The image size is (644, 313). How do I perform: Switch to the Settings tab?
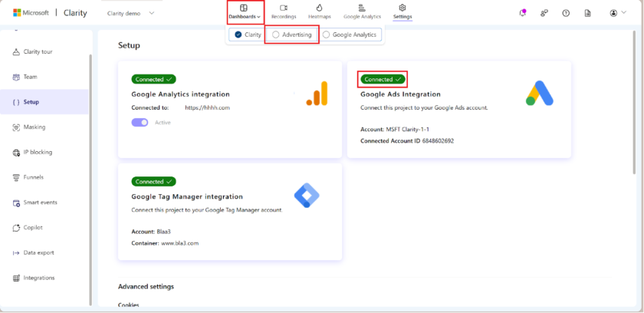[x=402, y=12]
